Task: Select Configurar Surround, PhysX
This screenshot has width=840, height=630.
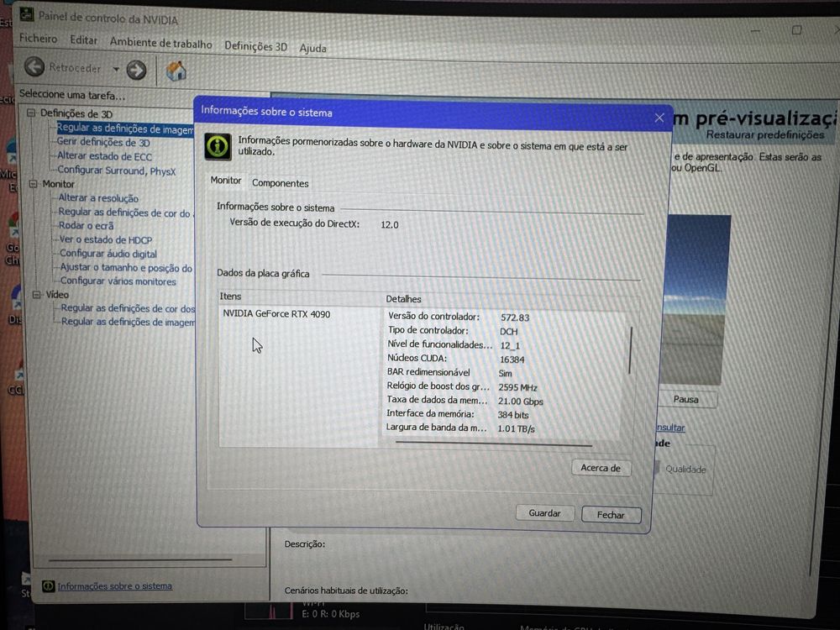Action: point(116,171)
